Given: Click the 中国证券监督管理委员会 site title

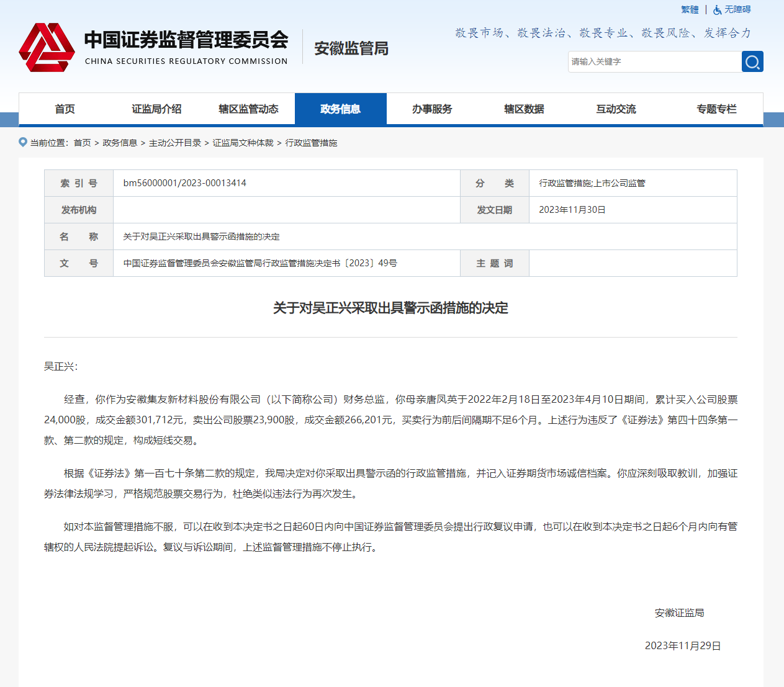Looking at the screenshot, I should coord(186,40).
